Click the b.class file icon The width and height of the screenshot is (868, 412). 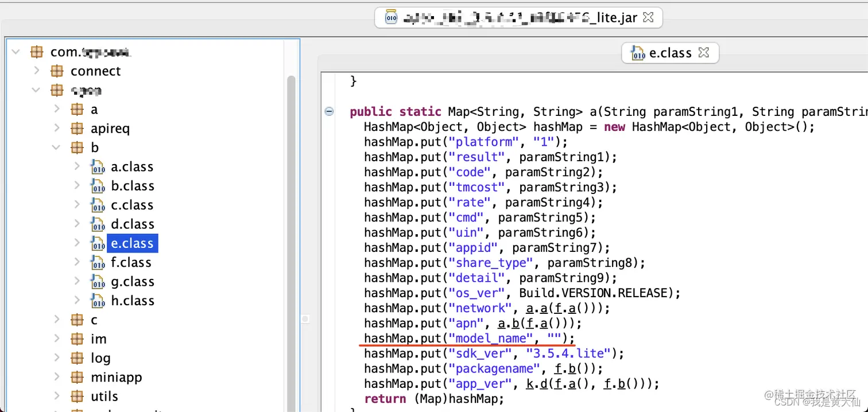coord(98,186)
